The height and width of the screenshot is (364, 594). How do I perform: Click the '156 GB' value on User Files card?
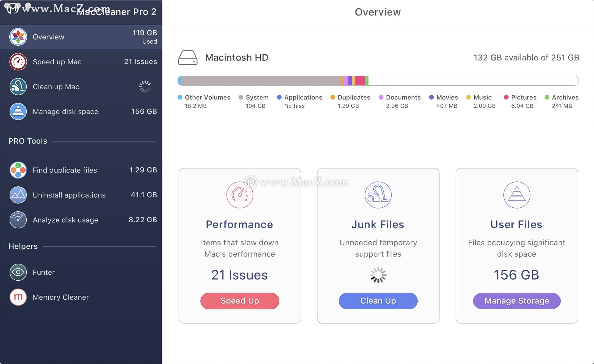tap(516, 275)
